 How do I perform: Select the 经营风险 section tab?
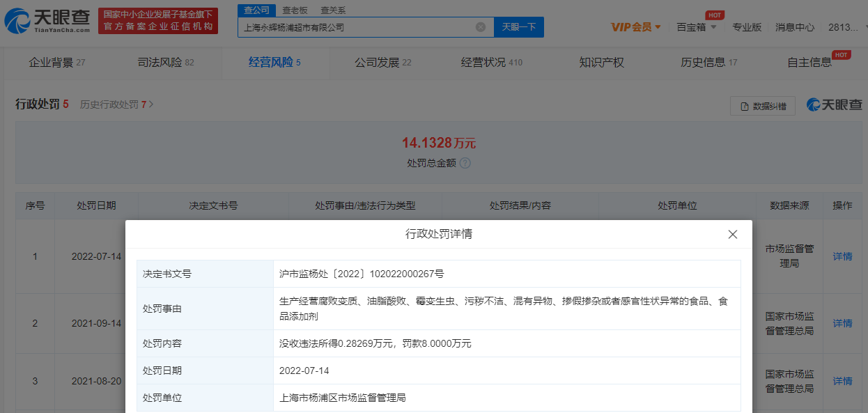[x=274, y=63]
